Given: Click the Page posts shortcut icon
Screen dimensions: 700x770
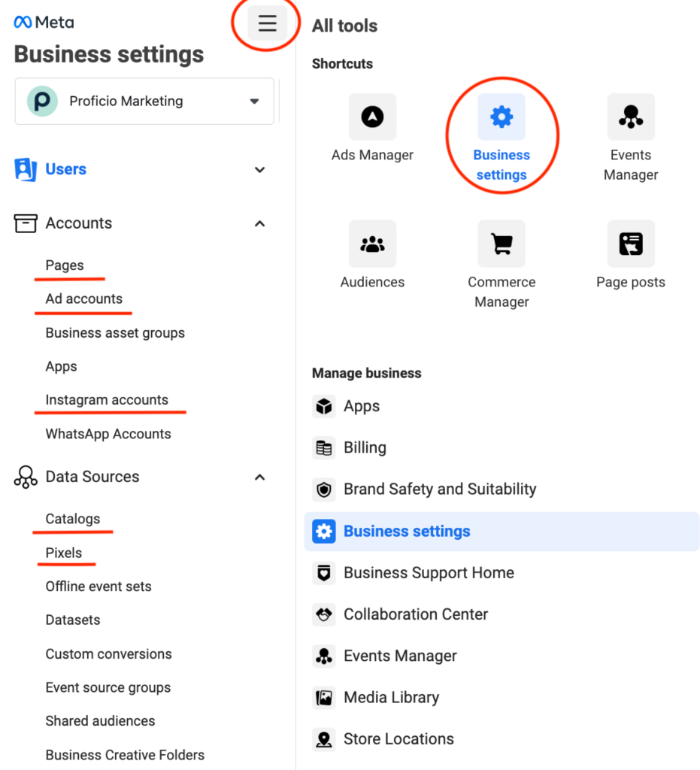Looking at the screenshot, I should [x=631, y=244].
